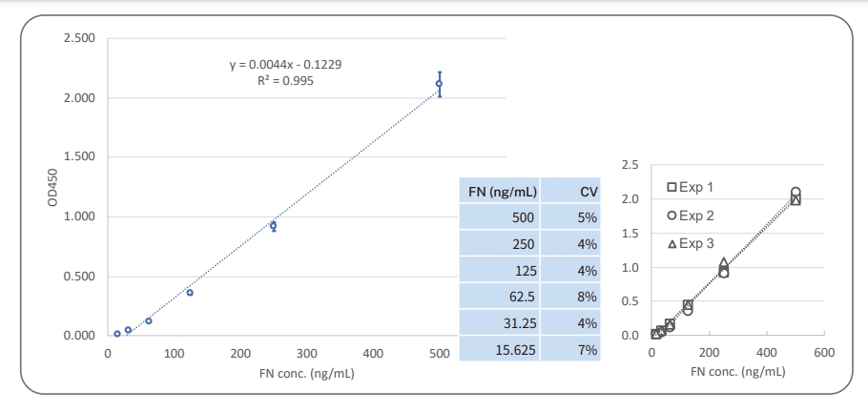This screenshot has width=868, height=412.
Task: Click the Exp 2 circle legend marker
Action: click(x=672, y=215)
